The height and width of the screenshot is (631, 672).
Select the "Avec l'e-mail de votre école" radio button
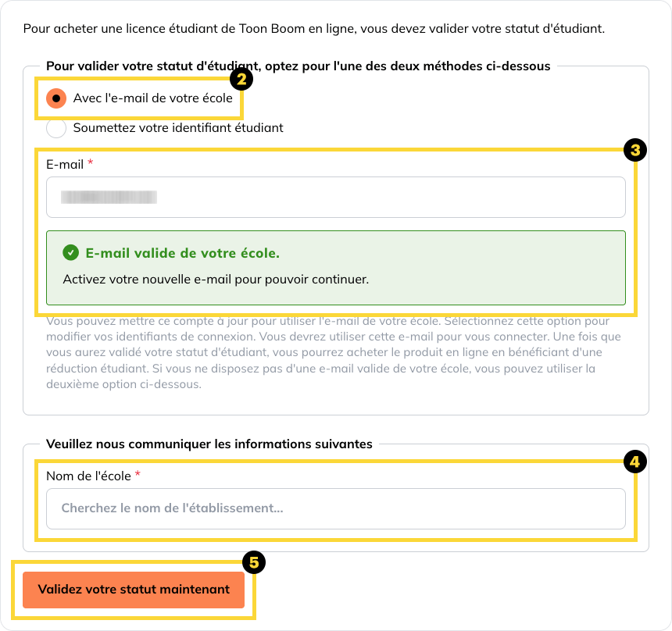point(56,98)
